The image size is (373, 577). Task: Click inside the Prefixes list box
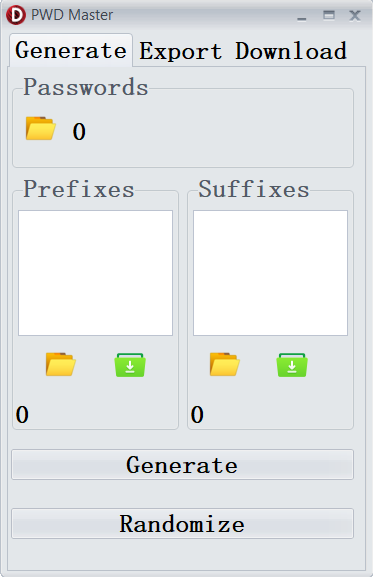pyautogui.click(x=95, y=273)
